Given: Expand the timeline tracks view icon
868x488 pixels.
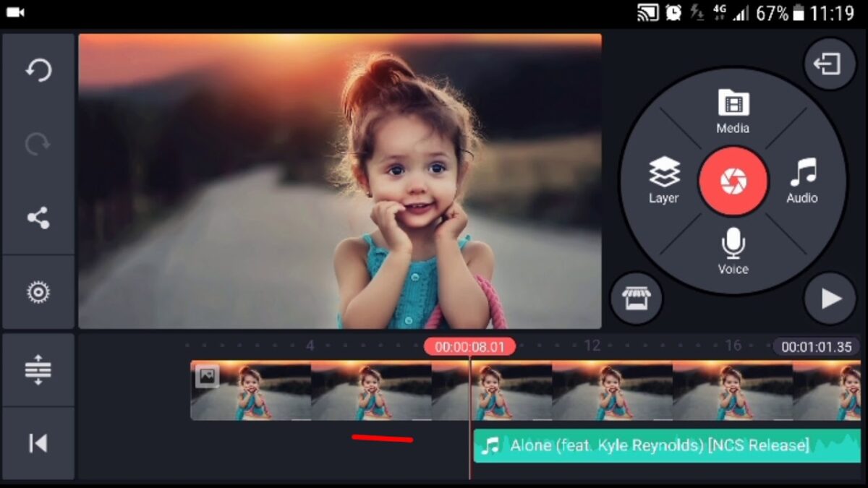Looking at the screenshot, I should pos(38,370).
